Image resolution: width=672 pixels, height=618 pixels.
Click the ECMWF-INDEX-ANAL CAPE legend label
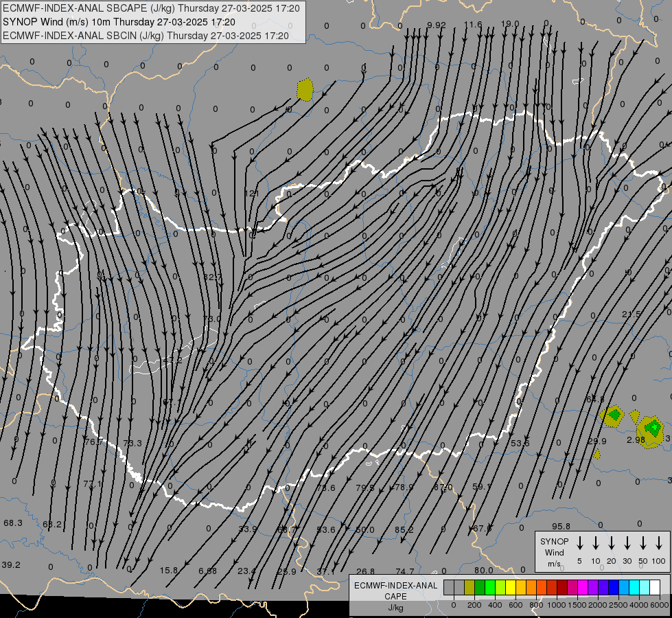(395, 591)
